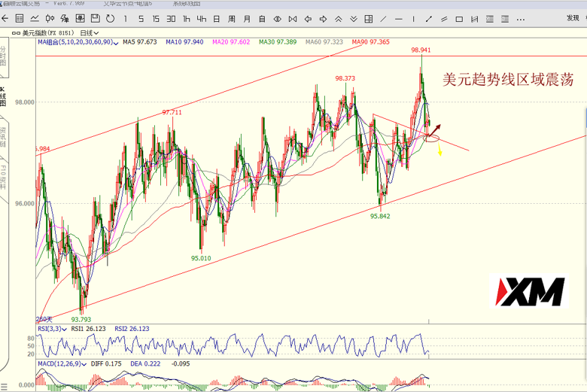Toggle the multi-window layout icon
Image resolution: width=587 pixels, height=392 pixels.
369,19
